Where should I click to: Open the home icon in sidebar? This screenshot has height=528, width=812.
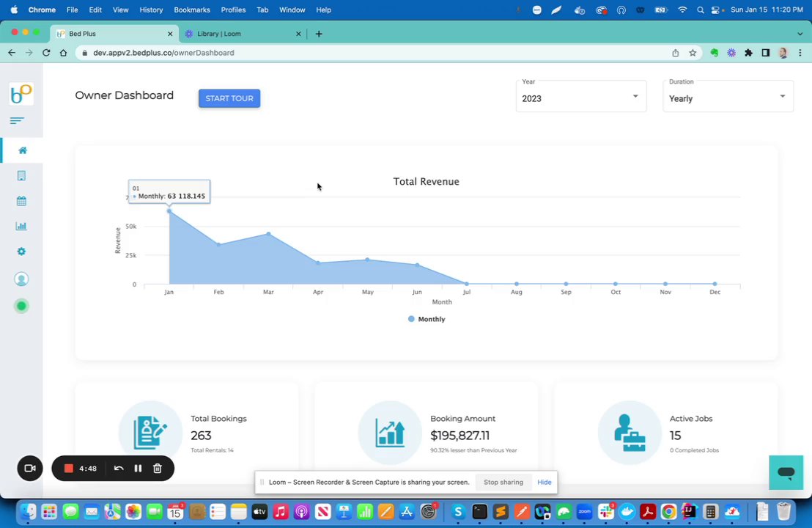(x=22, y=150)
